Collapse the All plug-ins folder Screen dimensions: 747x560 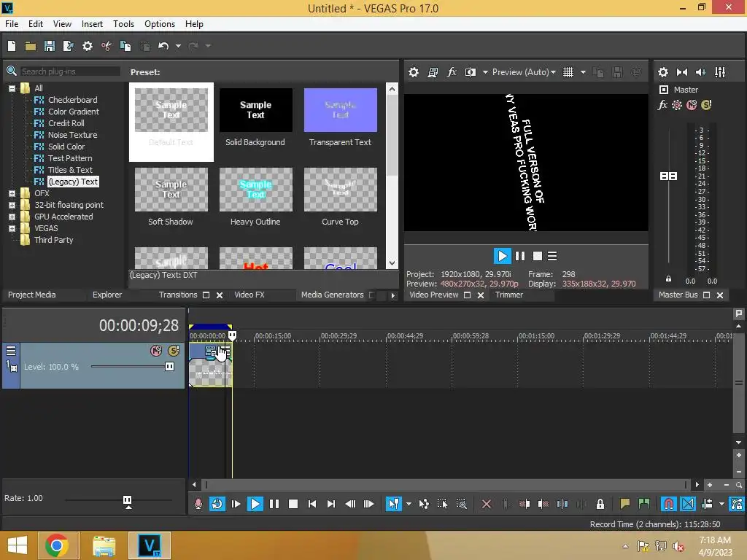coord(12,88)
